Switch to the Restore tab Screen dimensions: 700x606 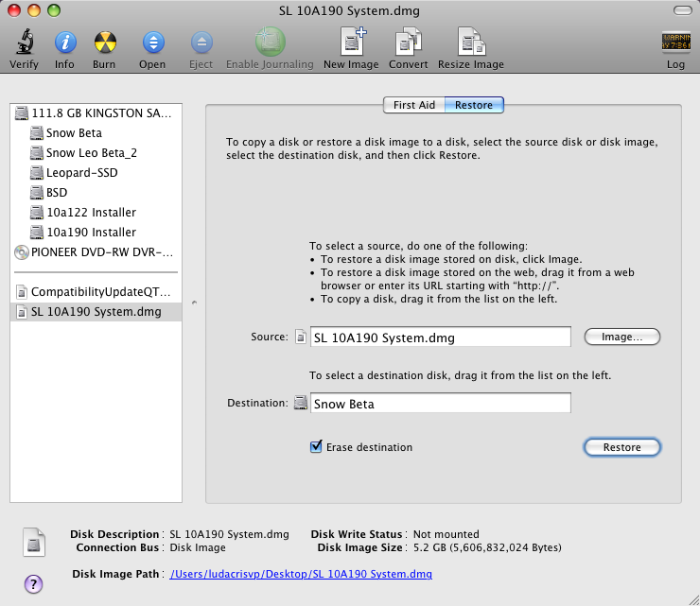[x=474, y=105]
